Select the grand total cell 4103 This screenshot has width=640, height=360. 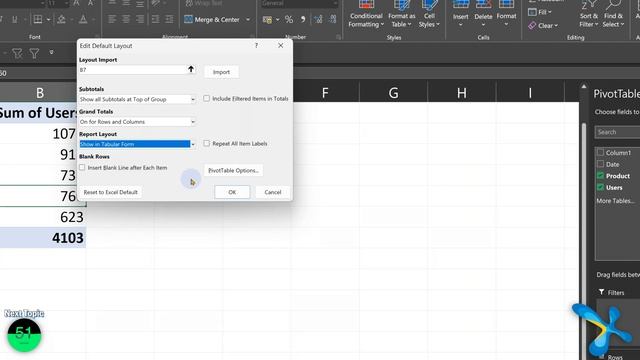point(43,238)
